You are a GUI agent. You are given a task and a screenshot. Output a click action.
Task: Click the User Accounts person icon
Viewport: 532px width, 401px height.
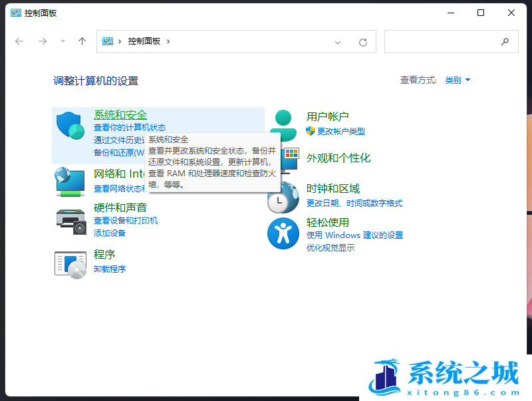283,123
